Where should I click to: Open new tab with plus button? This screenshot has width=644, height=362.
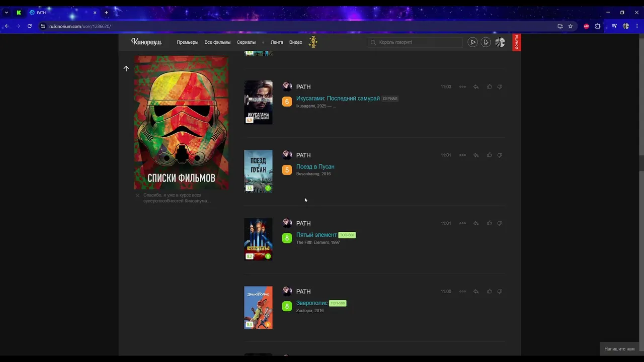(x=106, y=13)
